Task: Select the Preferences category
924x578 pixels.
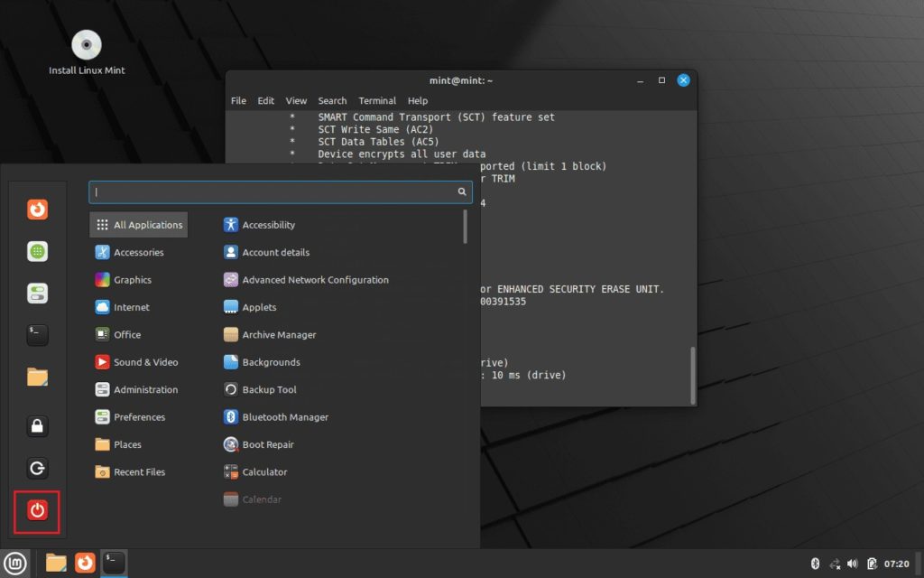Action: (x=138, y=417)
